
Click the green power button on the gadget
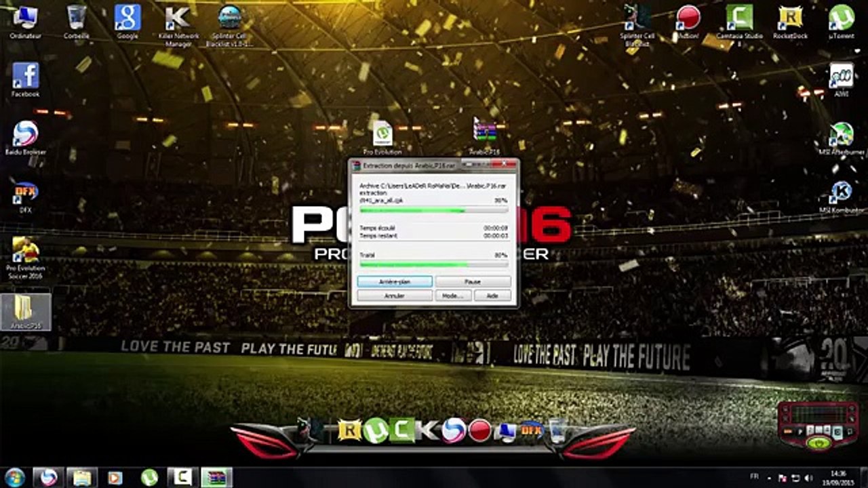coord(819,443)
